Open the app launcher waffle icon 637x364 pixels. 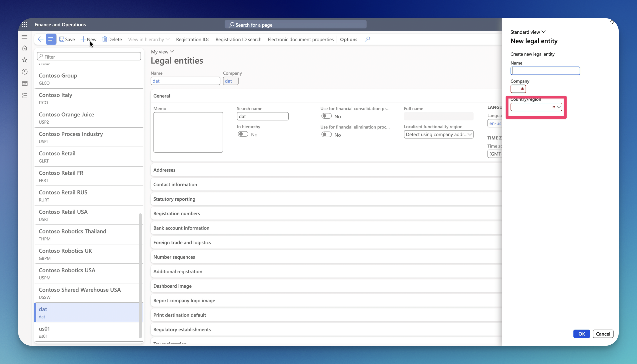pyautogui.click(x=25, y=25)
